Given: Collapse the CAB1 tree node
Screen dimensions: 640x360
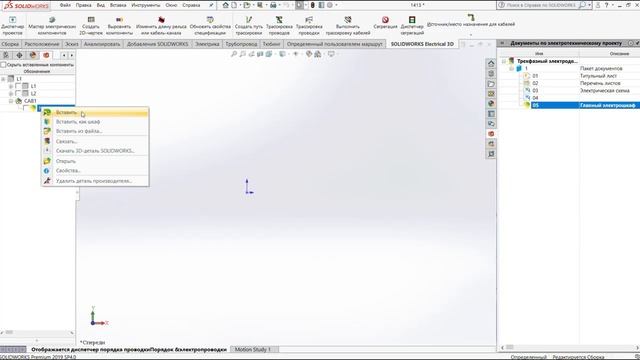Looking at the screenshot, I should click(11, 101).
